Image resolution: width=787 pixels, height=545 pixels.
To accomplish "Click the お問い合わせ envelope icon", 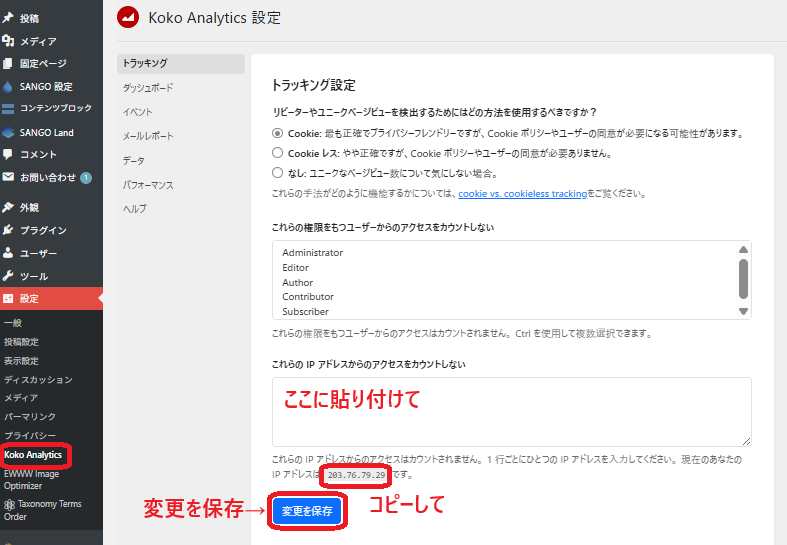I will (9, 177).
